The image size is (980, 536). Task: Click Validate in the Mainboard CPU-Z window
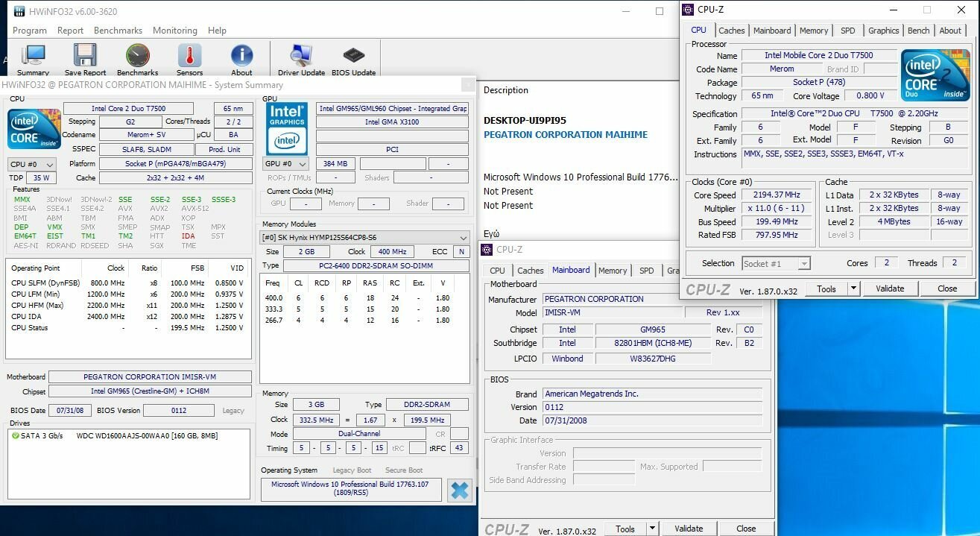coord(689,529)
